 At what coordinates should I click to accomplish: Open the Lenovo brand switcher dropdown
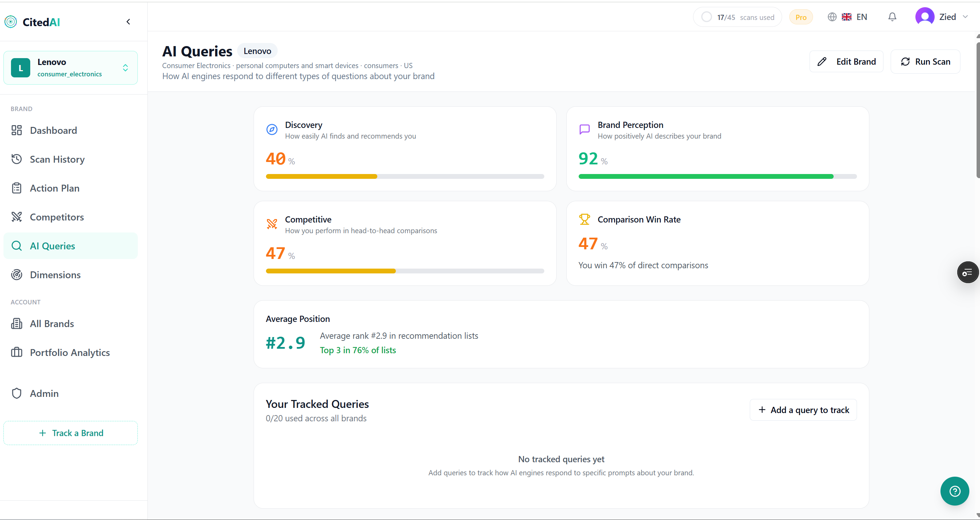(70, 68)
